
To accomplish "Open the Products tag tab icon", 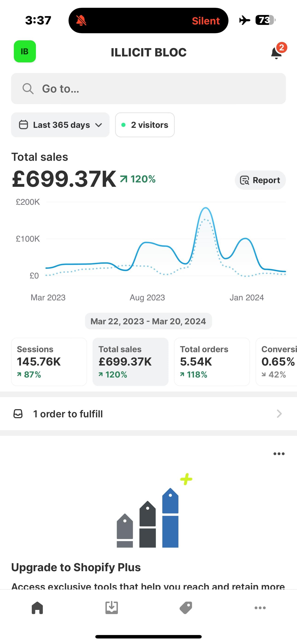I will 186,608.
